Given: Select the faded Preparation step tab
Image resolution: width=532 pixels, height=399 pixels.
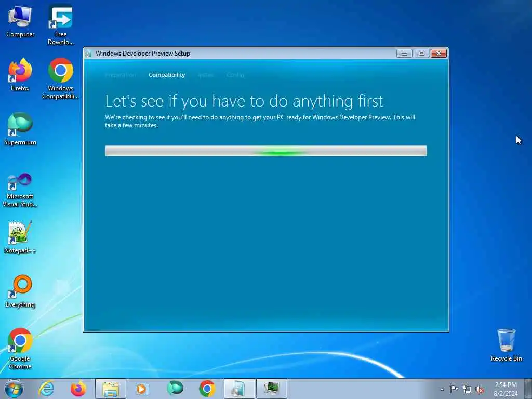Looking at the screenshot, I should 120,75.
